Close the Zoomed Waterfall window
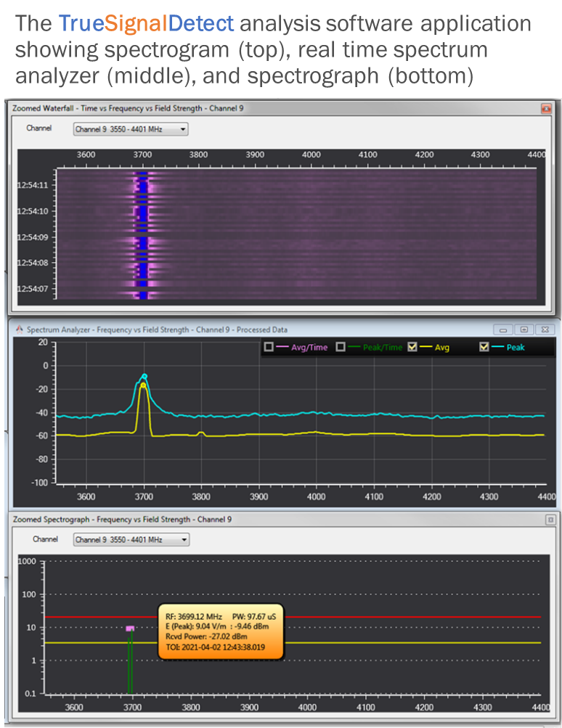 [x=546, y=108]
